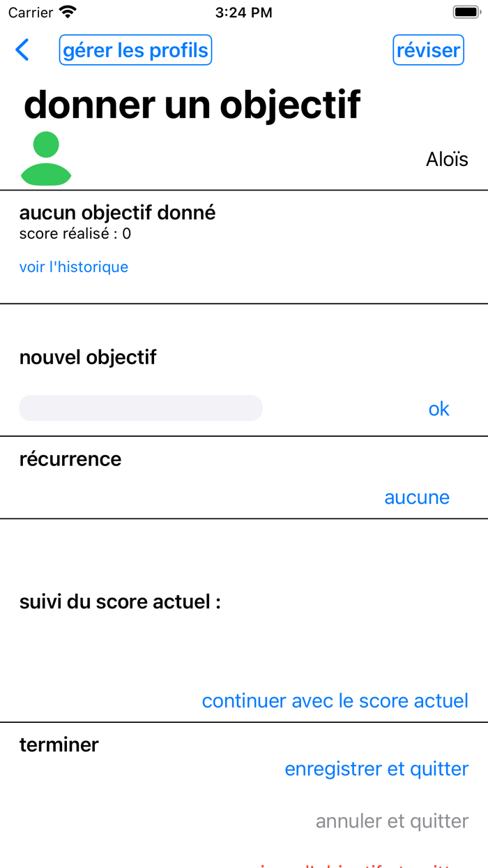Tap the 3:24 PM clock in status bar
Screen dimensions: 488x868
244,13
